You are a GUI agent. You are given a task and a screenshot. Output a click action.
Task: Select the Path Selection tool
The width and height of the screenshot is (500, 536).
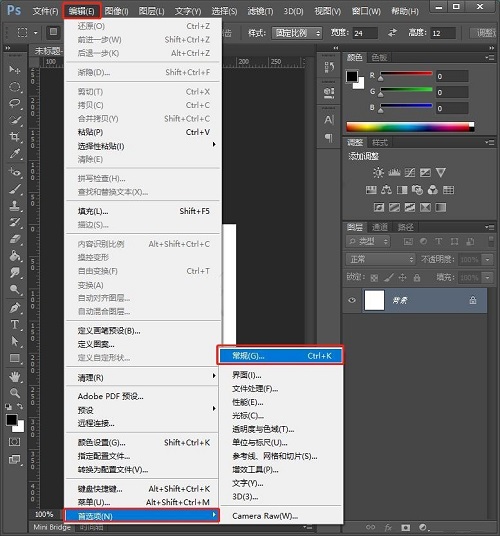point(14,341)
